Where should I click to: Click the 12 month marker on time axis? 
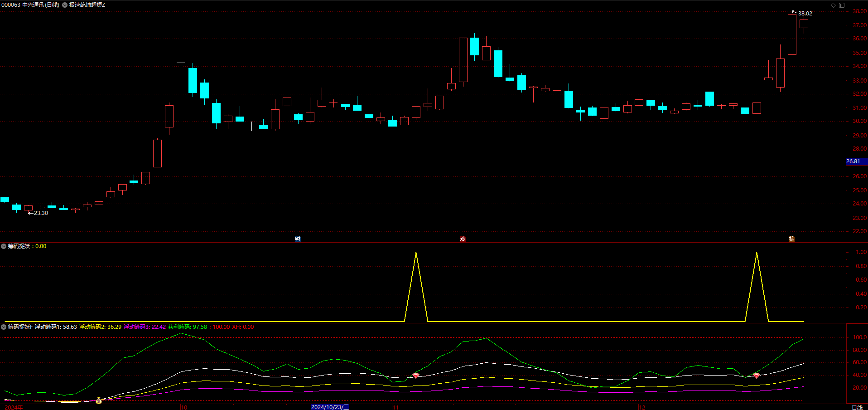[642, 407]
